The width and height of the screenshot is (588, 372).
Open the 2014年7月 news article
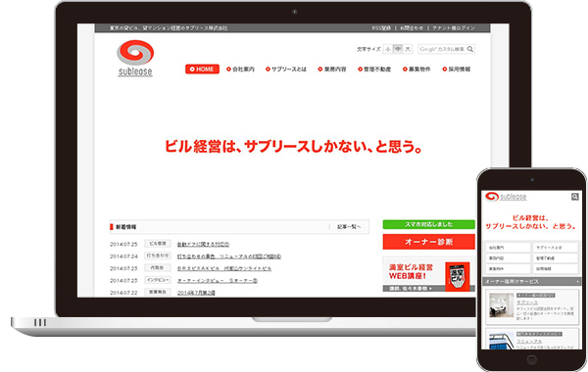[196, 293]
